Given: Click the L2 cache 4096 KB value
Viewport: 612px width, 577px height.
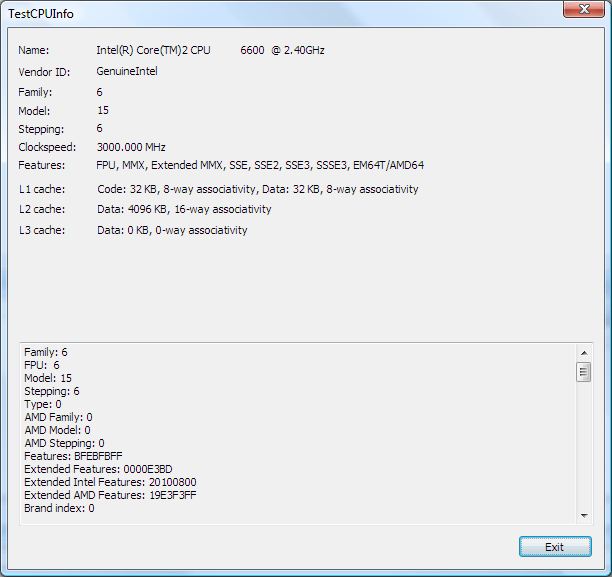Looking at the screenshot, I should (184, 209).
